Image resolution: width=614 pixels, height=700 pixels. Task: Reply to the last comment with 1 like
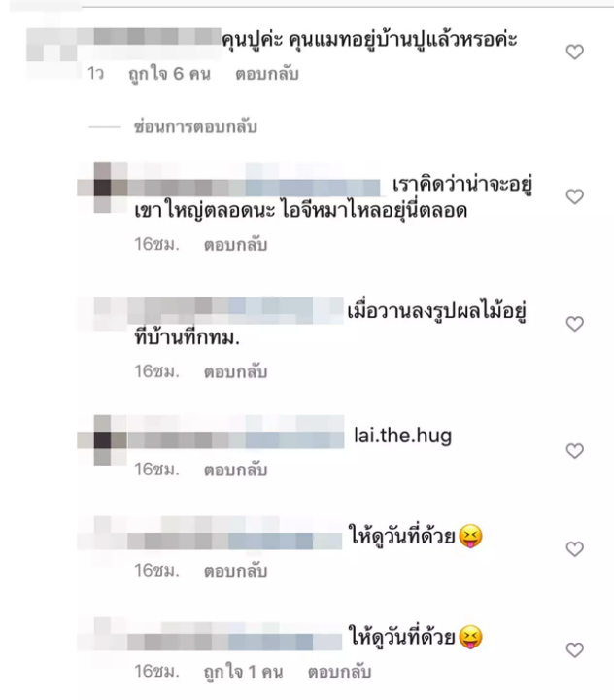339,672
